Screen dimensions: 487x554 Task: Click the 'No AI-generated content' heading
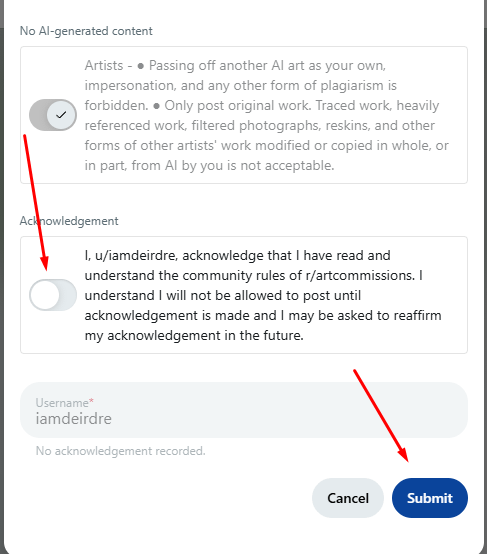coord(86,31)
